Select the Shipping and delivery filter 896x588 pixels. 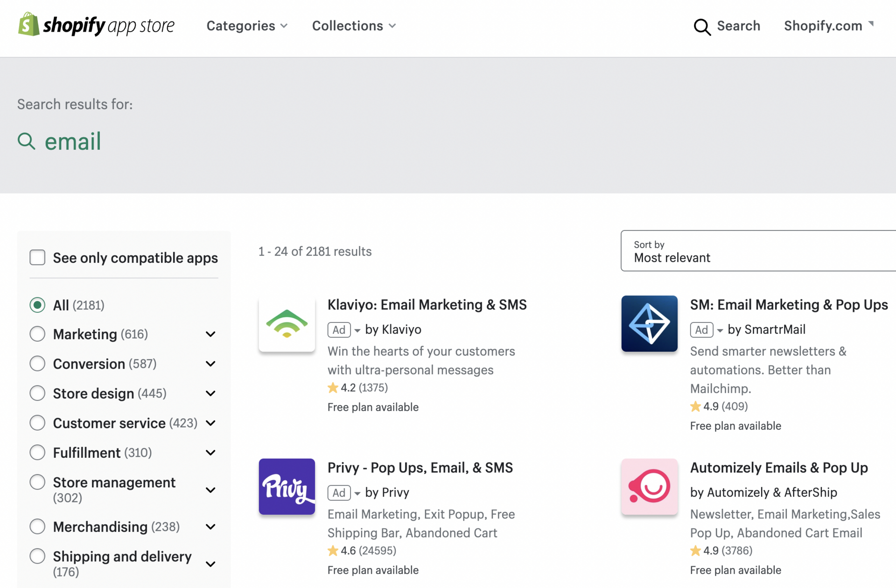(x=37, y=556)
